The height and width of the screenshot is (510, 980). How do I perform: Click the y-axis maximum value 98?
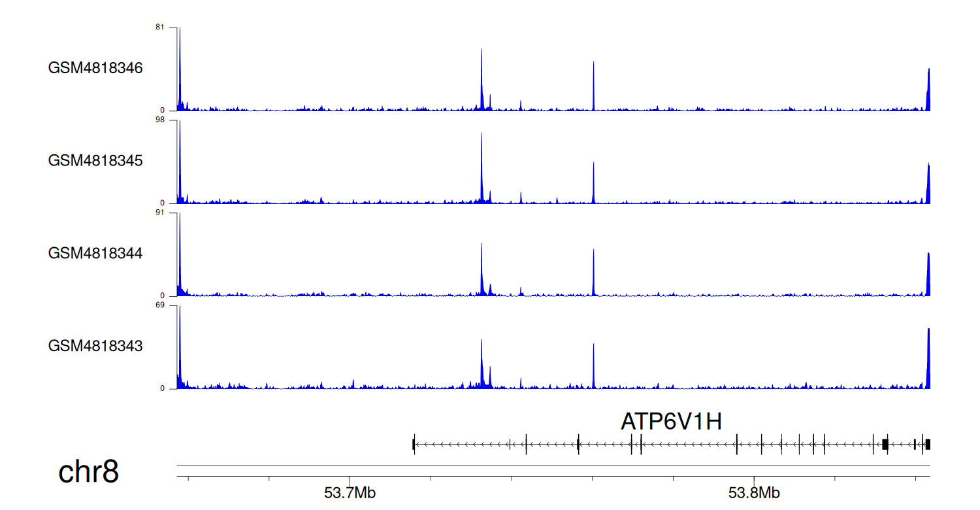point(160,120)
